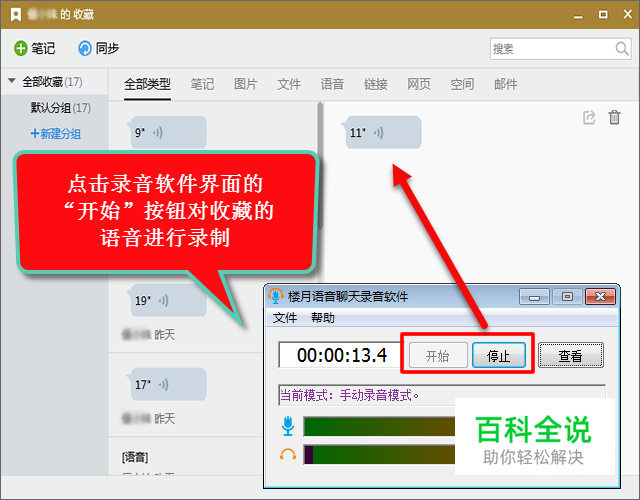Screen dimensions: 640x500
Task: Open 文件 menu in recorder software
Action: pyautogui.click(x=285, y=318)
